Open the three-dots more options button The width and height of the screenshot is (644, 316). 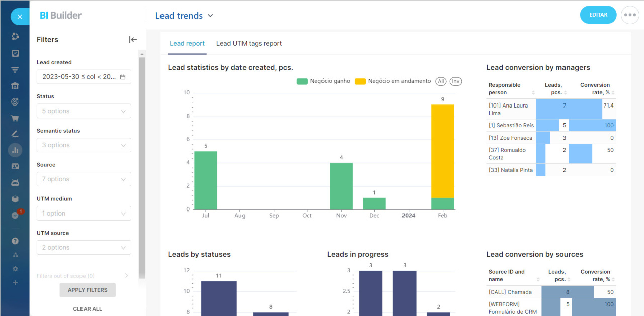(630, 15)
